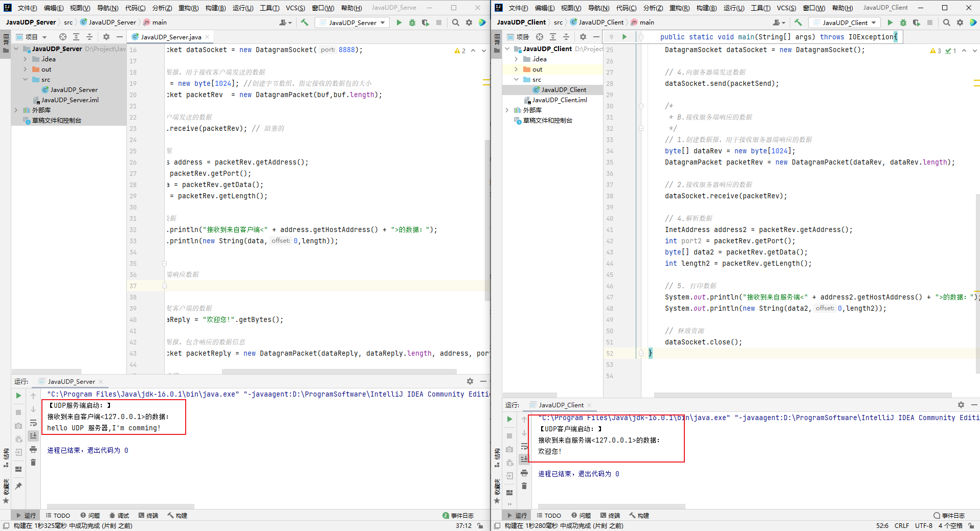Run JavaUDP_Server with coverage
The height and width of the screenshot is (531, 980).
click(x=425, y=22)
